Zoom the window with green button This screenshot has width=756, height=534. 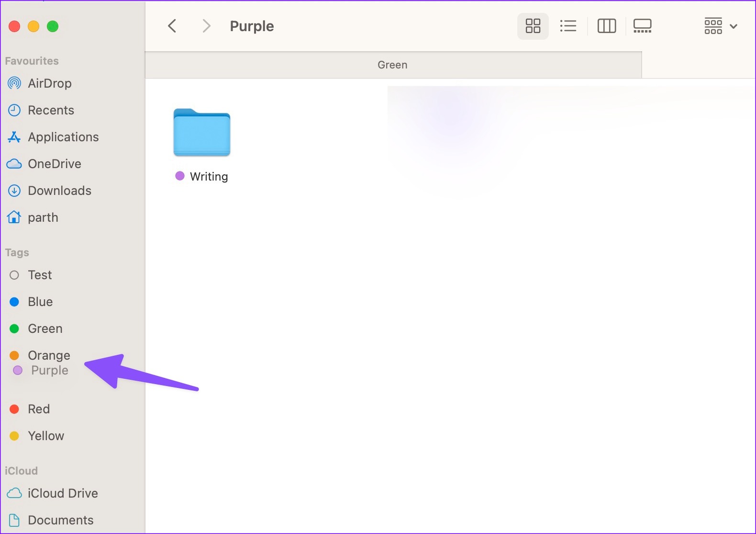(x=53, y=26)
